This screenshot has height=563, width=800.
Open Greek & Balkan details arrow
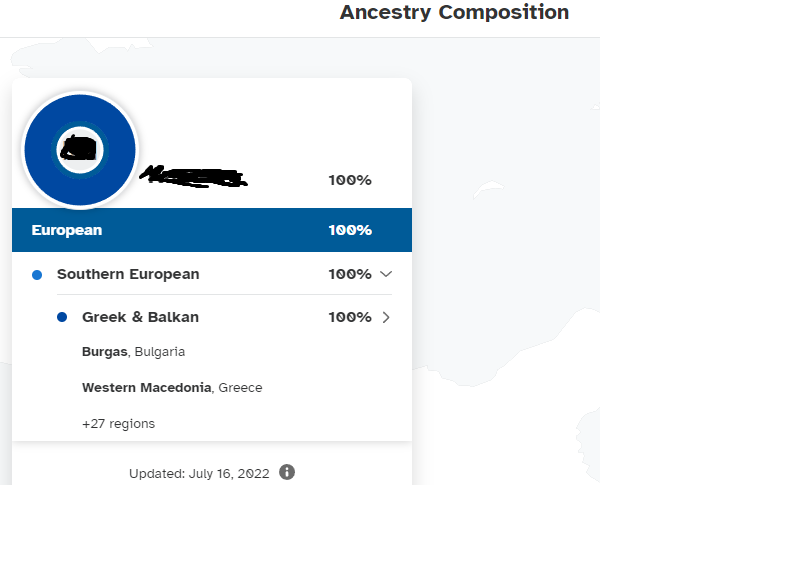[386, 317]
